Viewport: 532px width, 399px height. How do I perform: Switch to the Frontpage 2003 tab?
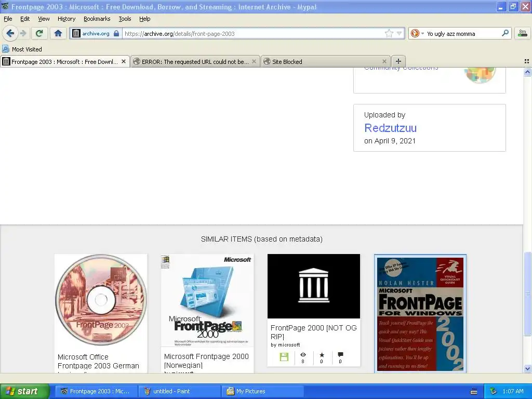click(64, 61)
